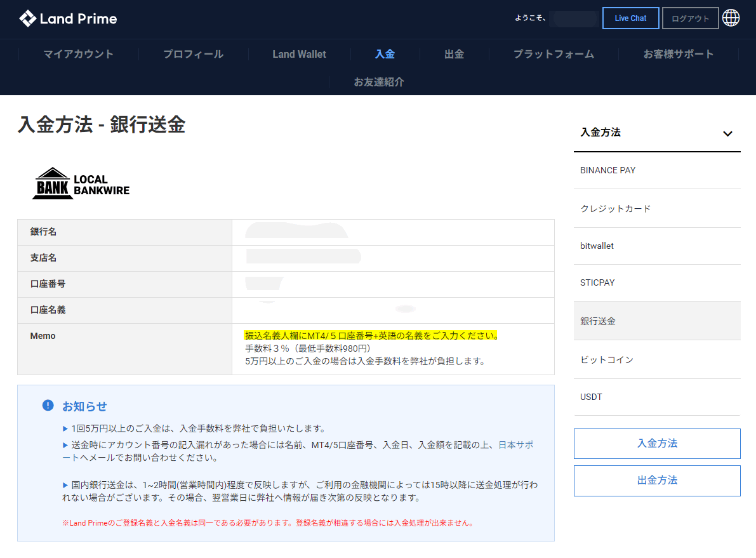The width and height of the screenshot is (756, 558).
Task: Click the 口座番号 table label
Action: 48,284
